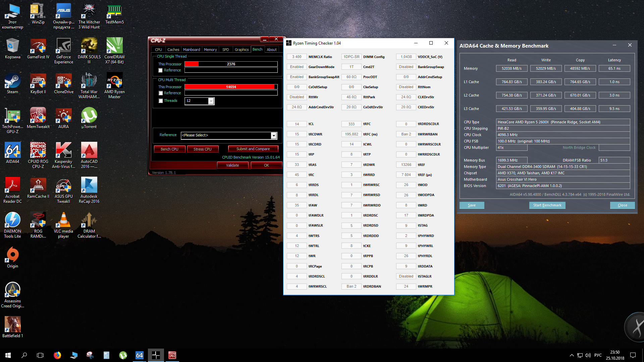644x362 pixels.
Task: Toggle the Threads checkbox in CPU-Z
Action: click(x=161, y=101)
